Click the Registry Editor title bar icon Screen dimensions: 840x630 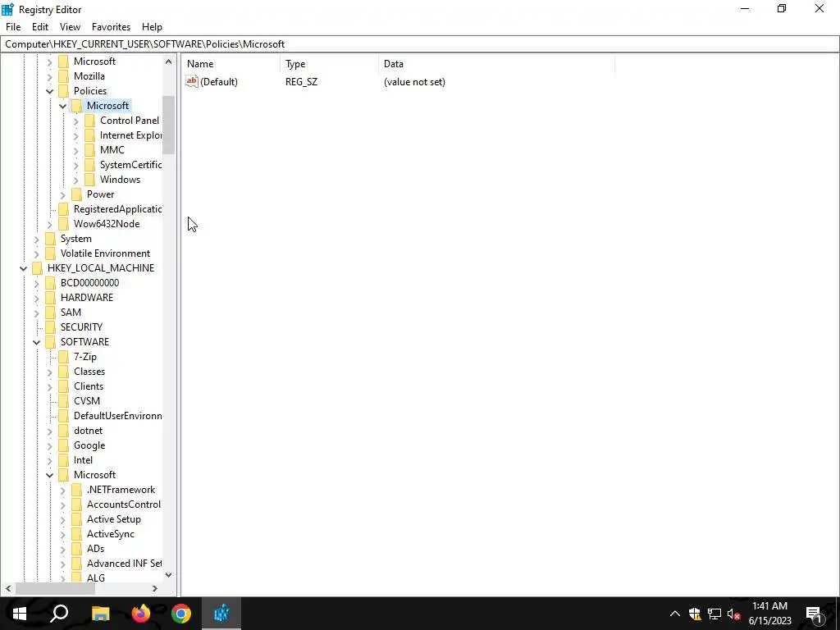click(7, 9)
